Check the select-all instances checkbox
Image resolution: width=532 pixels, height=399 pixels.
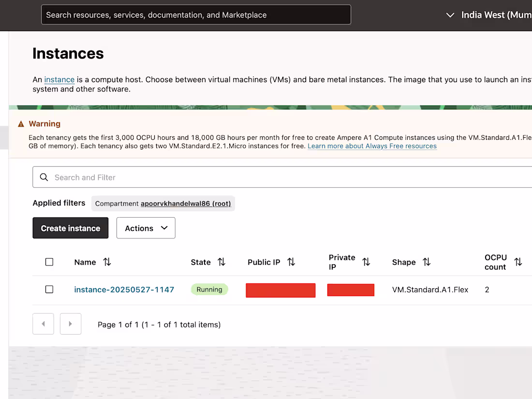click(49, 262)
